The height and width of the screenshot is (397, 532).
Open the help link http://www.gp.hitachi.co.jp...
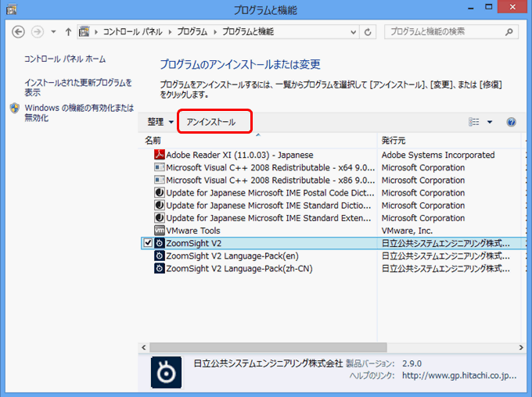coord(459,376)
